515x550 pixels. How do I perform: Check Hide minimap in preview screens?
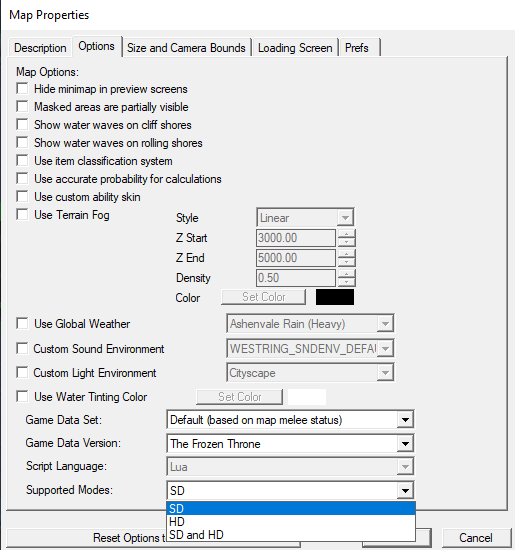coord(22,88)
